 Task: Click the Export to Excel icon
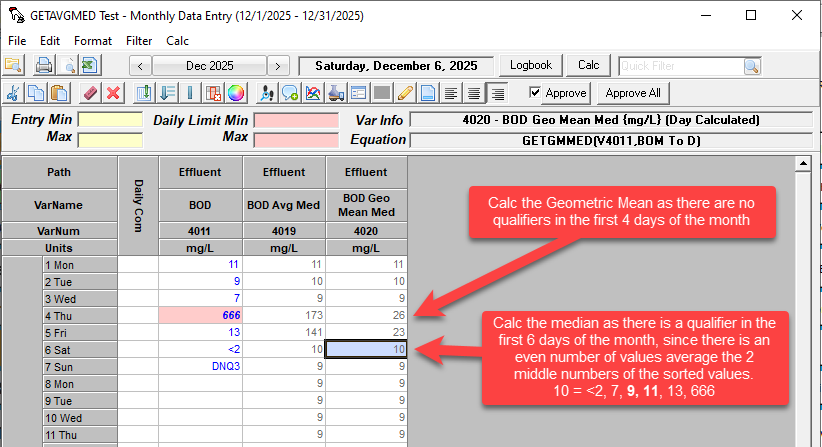pos(89,65)
